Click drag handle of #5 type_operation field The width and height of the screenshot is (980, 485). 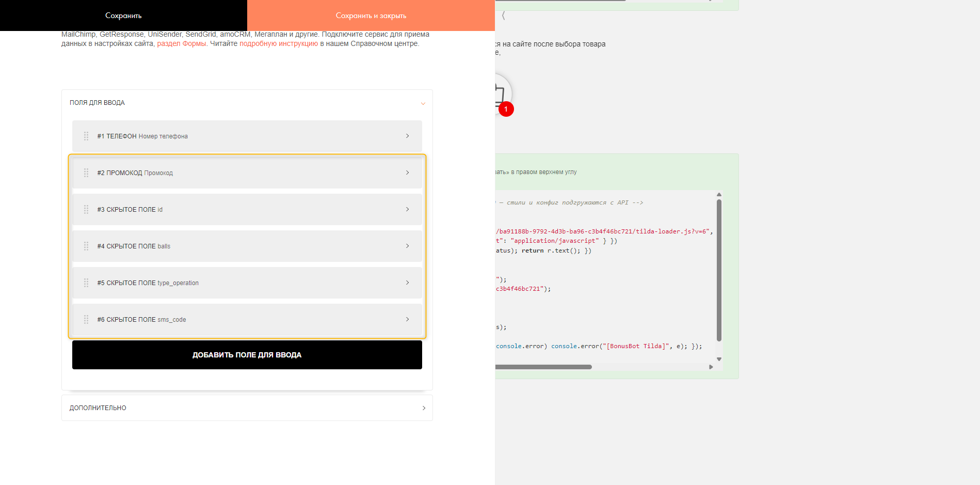coord(86,283)
